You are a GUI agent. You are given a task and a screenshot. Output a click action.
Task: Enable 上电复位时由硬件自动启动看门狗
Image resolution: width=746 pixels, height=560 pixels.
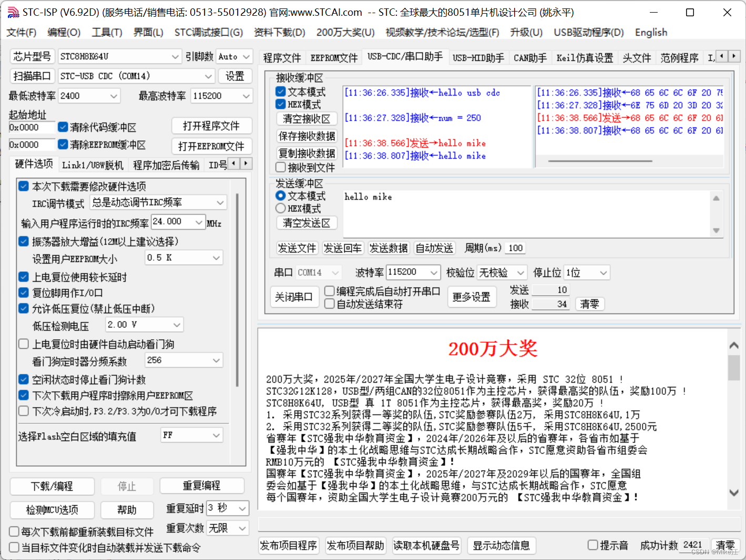click(24, 344)
